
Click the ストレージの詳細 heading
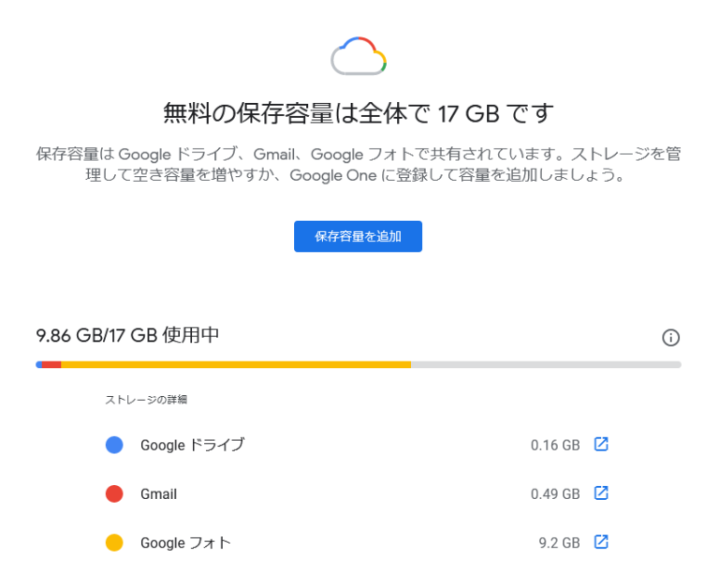(146, 400)
